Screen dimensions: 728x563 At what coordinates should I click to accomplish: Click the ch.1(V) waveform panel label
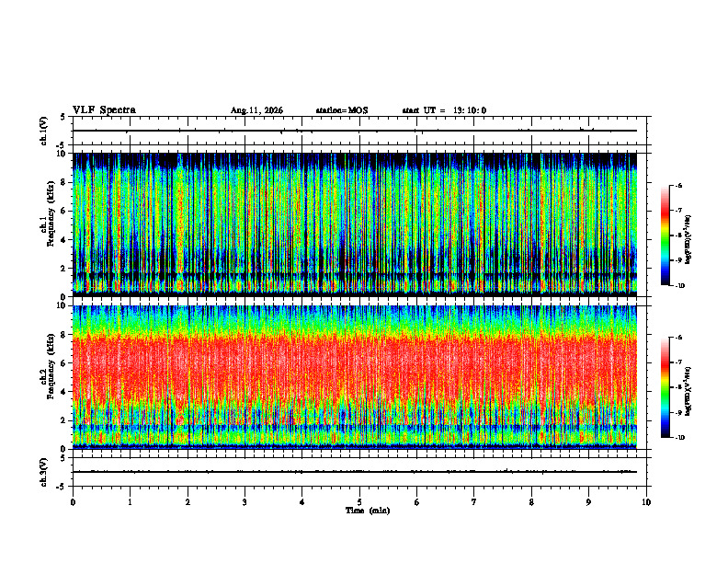(43, 131)
